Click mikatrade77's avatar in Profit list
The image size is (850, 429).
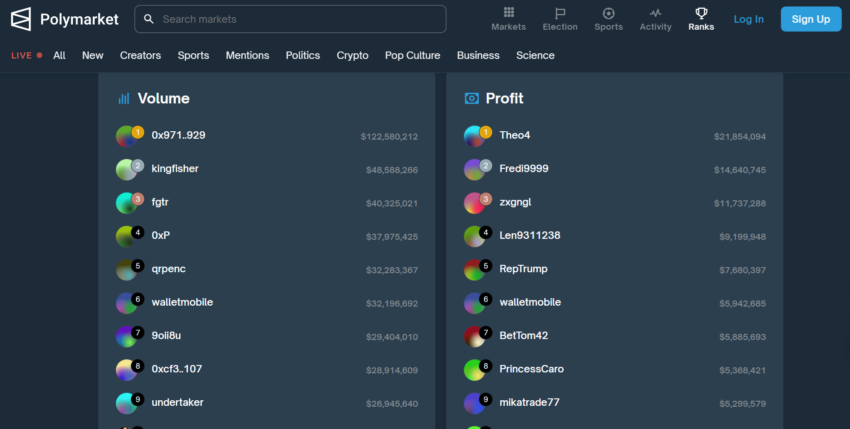474,403
